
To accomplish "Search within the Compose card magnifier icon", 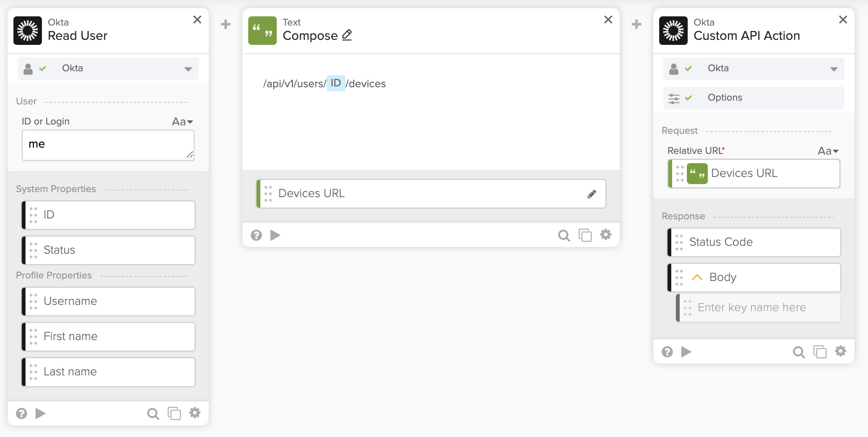I will 564,235.
